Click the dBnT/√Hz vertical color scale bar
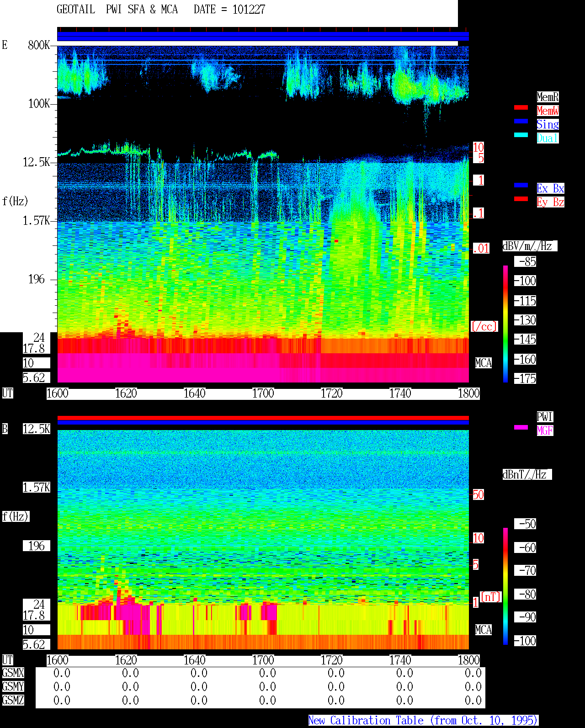585x728 pixels. tap(505, 586)
